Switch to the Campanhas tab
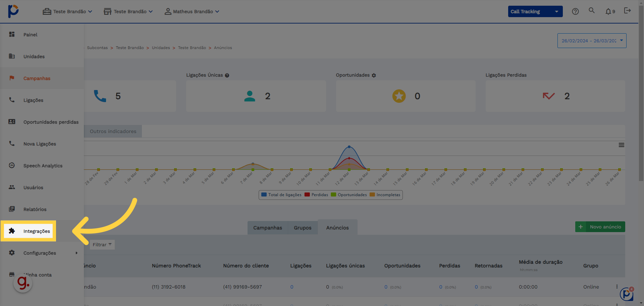The height and width of the screenshot is (306, 644). [268, 228]
